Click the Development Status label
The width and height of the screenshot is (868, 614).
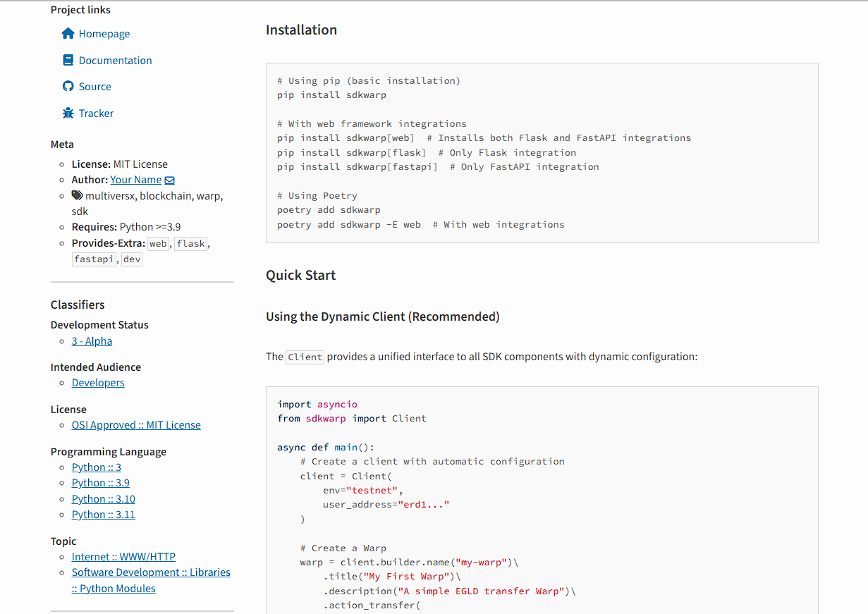coord(99,325)
